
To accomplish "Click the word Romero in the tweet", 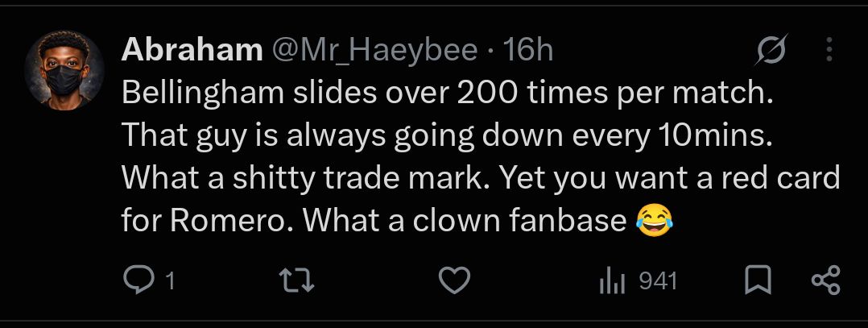I will coord(232,221).
